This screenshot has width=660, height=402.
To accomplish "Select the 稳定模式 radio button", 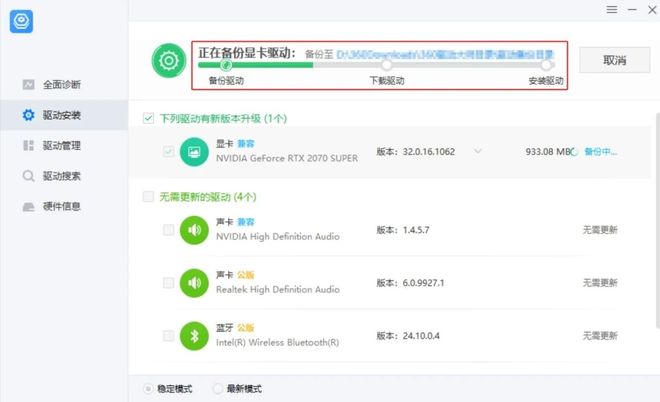I will coord(148,389).
